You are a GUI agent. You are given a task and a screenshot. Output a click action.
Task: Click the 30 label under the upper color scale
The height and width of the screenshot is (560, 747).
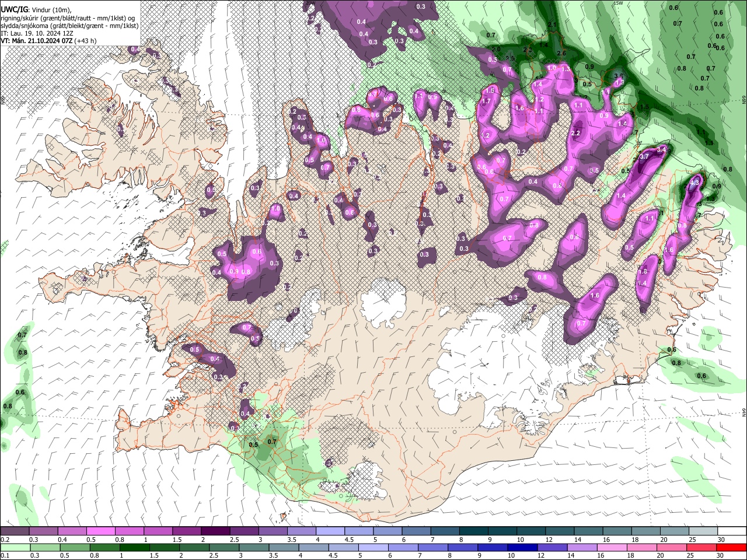pos(721,540)
